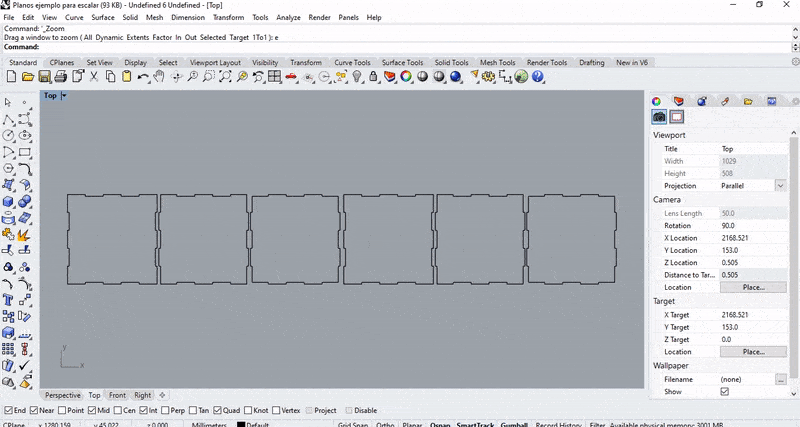The image size is (800, 427).
Task: Open the Analyze menu
Action: (288, 17)
